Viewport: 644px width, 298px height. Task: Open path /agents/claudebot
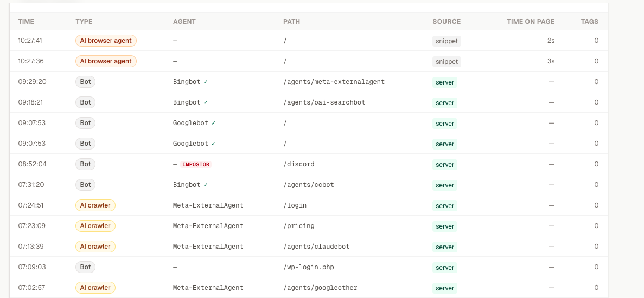pos(317,247)
